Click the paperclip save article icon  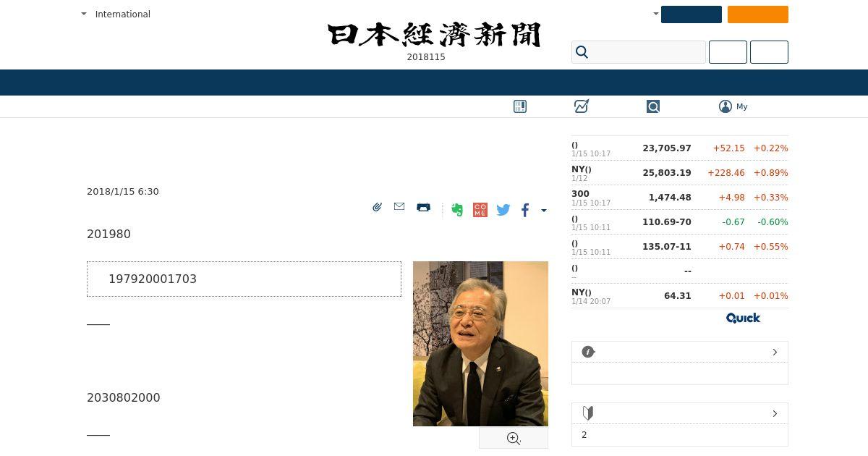377,207
